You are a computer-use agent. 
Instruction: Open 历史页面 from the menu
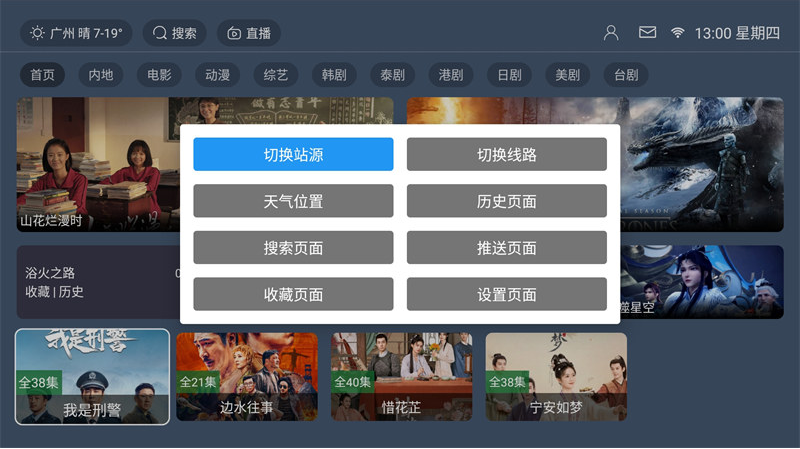click(507, 201)
